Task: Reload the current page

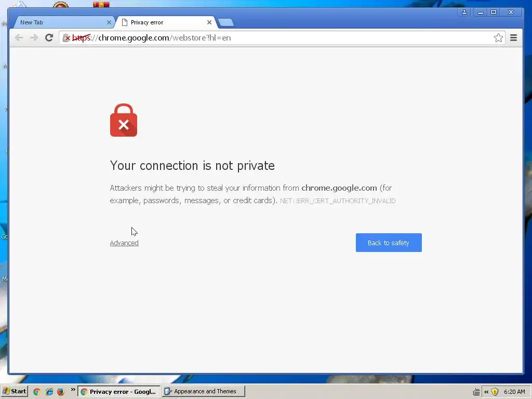Action: tap(49, 37)
